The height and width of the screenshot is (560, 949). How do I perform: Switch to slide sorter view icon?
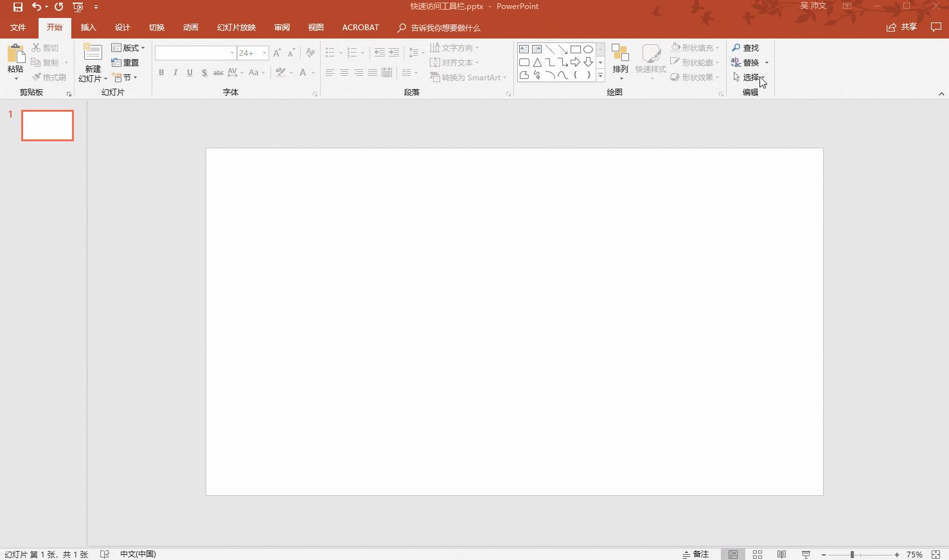[758, 554]
